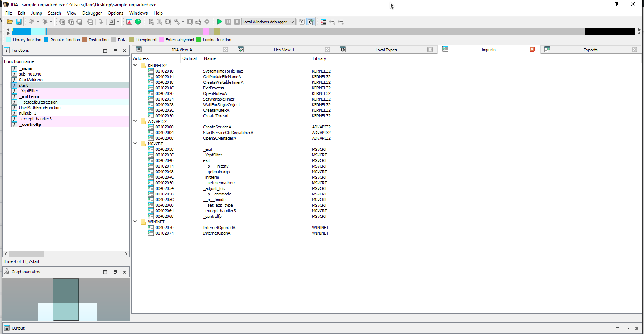
Task: Click the curved down-arrow toolbar icon
Action: point(101,22)
